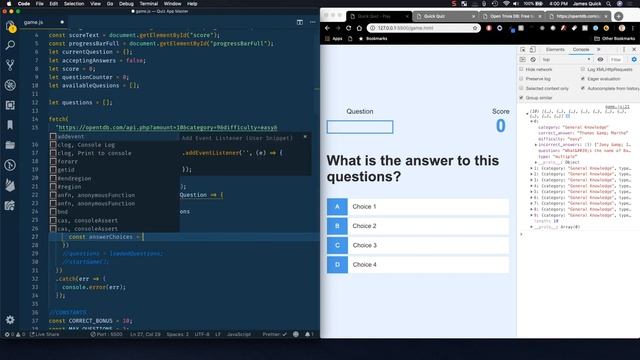This screenshot has width=640, height=360.
Task: Toggle the DevTools device toolbar
Action: coord(533,49)
